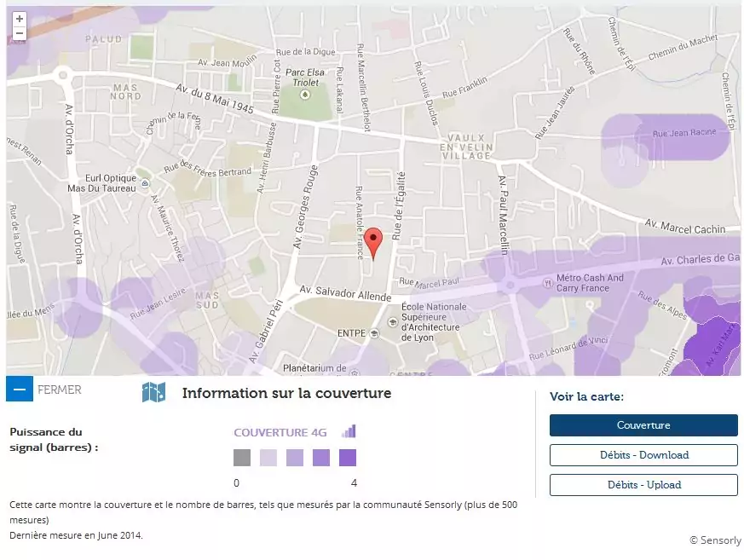
Task: Click the signal bars icon next to COUVERTURE 4G
Action: point(349,431)
